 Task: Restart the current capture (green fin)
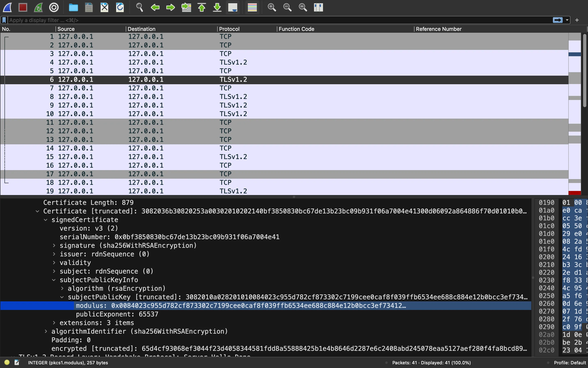38,7
